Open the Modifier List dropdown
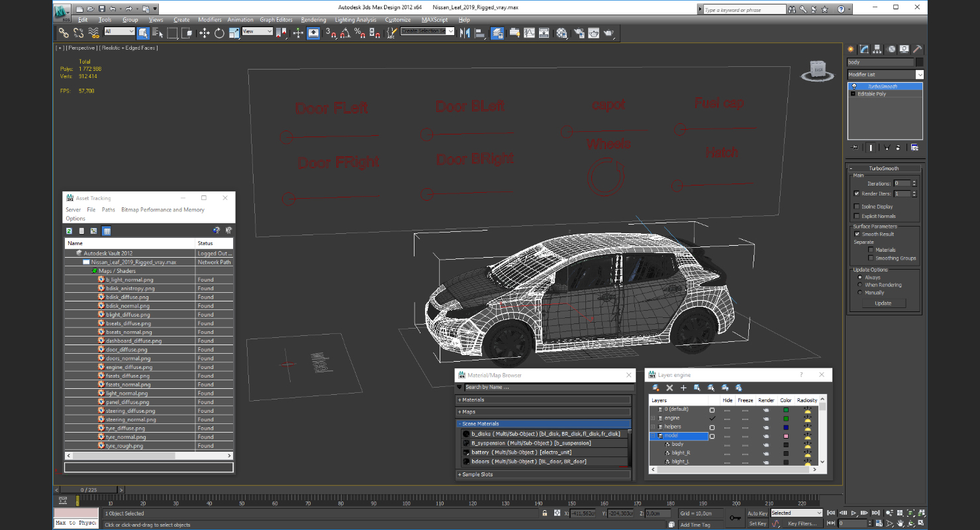Screen dimensions: 980x530 [x=885, y=75]
